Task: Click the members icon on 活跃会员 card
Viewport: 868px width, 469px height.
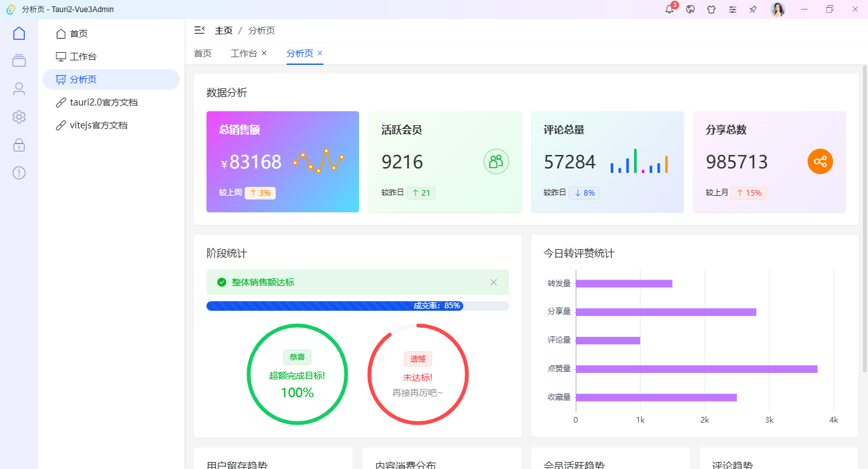Action: coord(496,161)
